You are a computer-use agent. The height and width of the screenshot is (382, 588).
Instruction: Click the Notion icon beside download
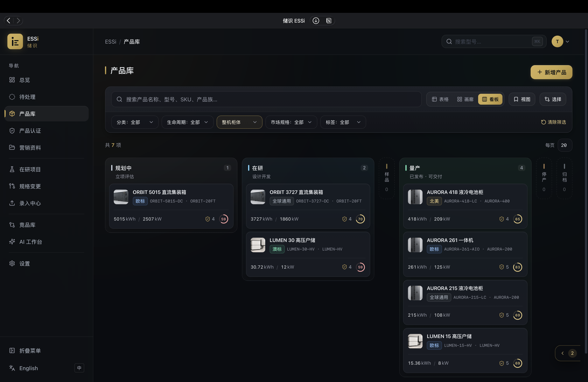click(x=329, y=20)
